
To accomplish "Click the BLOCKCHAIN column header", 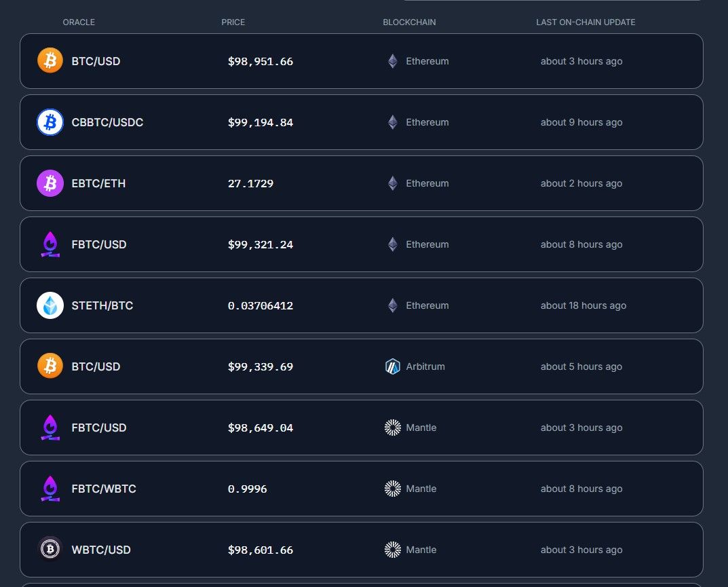I will pos(409,22).
